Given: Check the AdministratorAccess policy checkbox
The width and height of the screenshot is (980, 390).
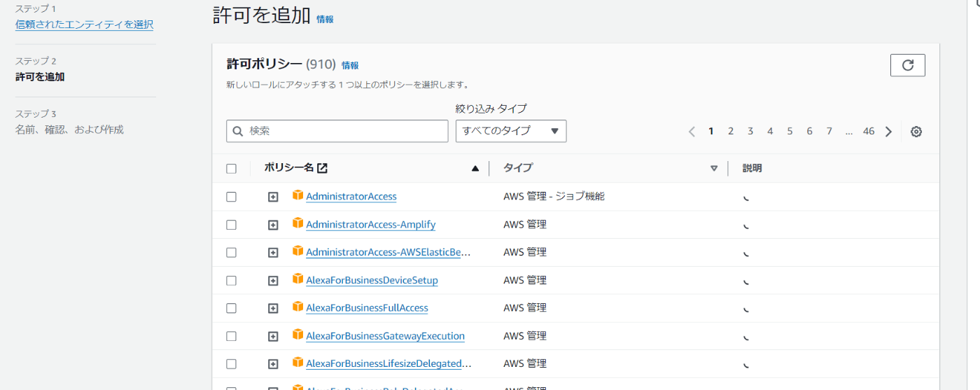Looking at the screenshot, I should 232,197.
